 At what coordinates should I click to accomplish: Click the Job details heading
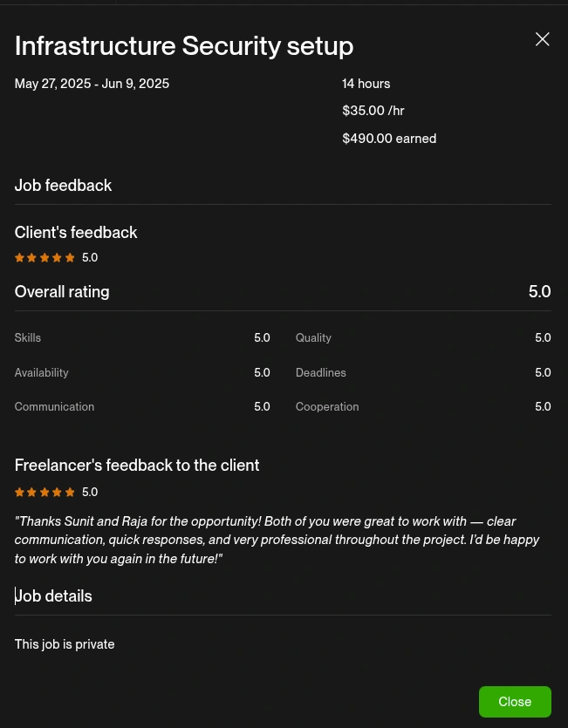point(54,596)
